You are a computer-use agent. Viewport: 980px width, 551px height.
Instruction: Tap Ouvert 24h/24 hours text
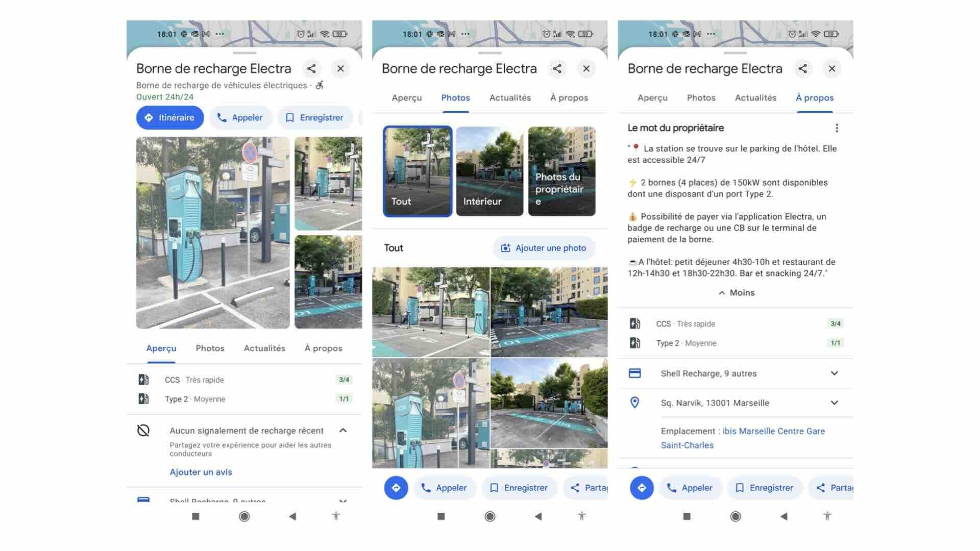(x=165, y=97)
